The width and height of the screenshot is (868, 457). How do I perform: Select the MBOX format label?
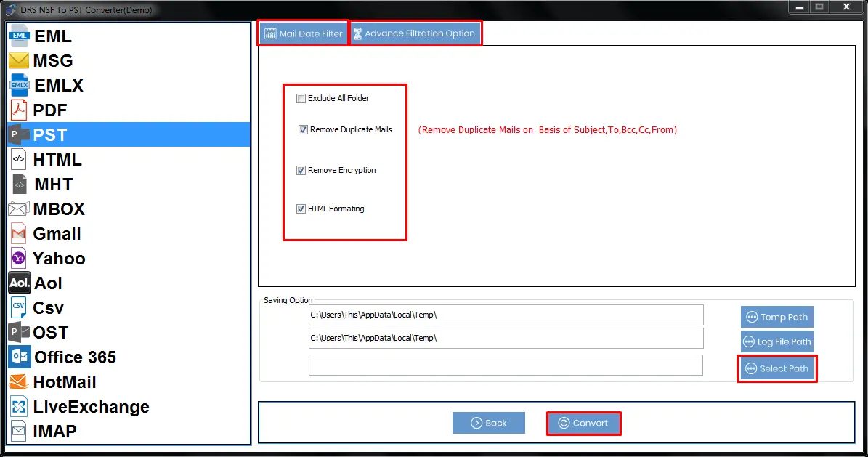tap(60, 209)
